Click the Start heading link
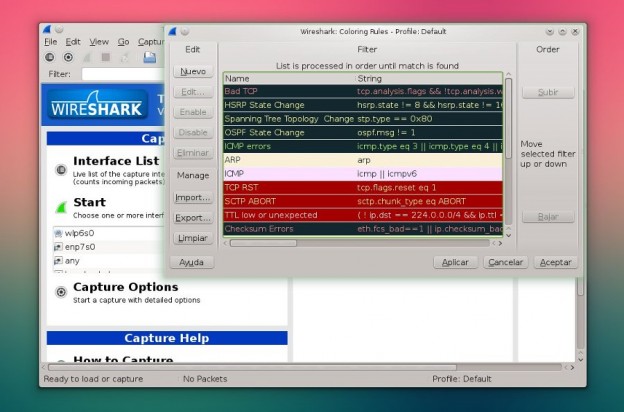The image size is (624, 412). point(90,202)
